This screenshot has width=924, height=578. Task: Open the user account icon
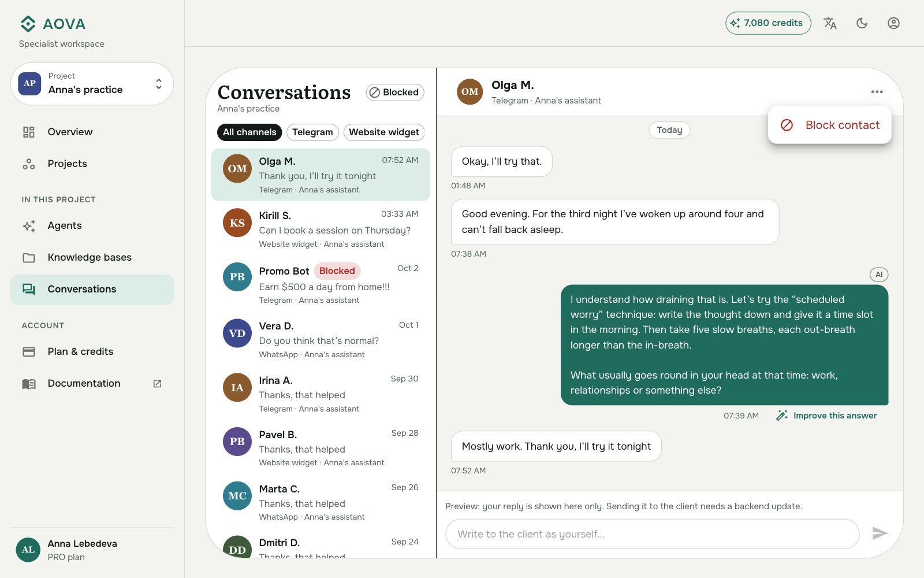coord(893,23)
